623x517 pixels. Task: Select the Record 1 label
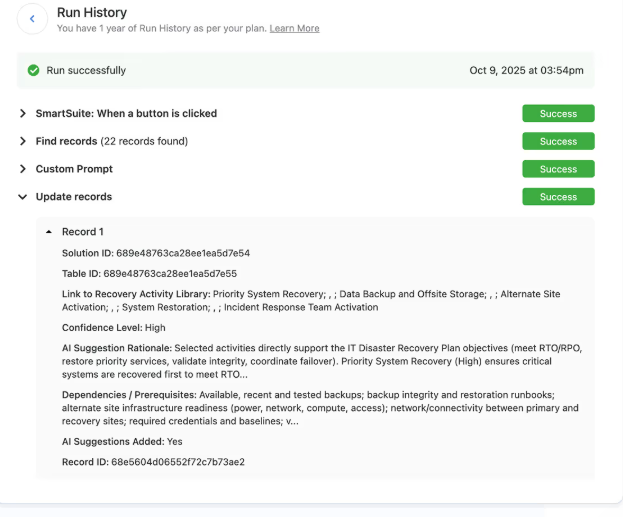83,232
